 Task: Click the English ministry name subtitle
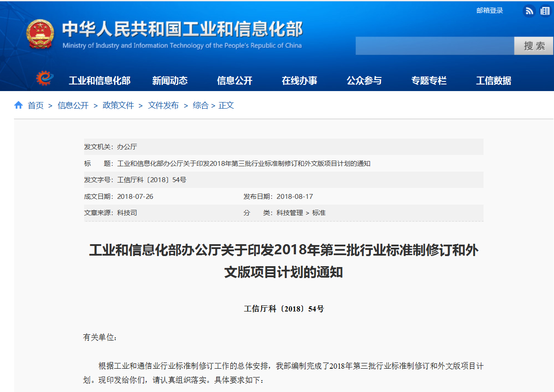point(182,46)
